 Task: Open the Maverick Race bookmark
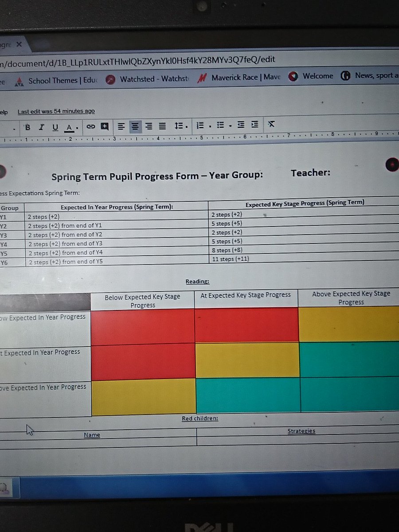pos(240,78)
